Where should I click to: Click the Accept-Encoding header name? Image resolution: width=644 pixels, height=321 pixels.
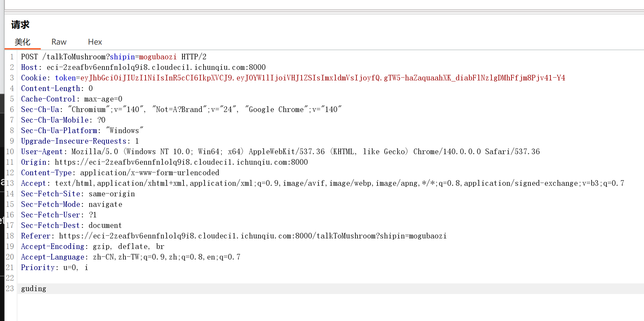[x=52, y=247]
